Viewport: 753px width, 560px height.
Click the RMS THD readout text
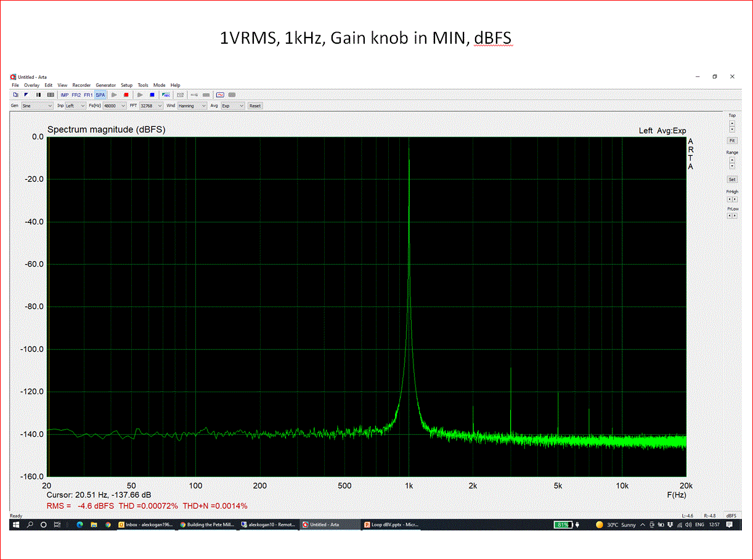pyautogui.click(x=147, y=506)
